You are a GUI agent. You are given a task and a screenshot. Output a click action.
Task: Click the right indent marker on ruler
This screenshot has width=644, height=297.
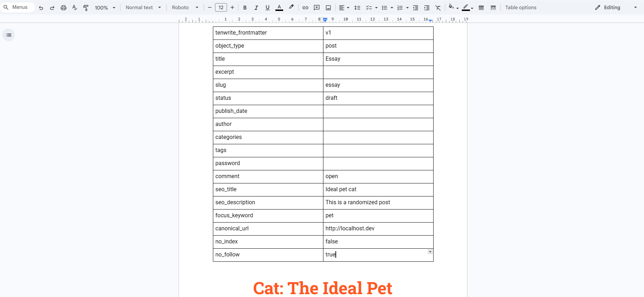pos(430,21)
